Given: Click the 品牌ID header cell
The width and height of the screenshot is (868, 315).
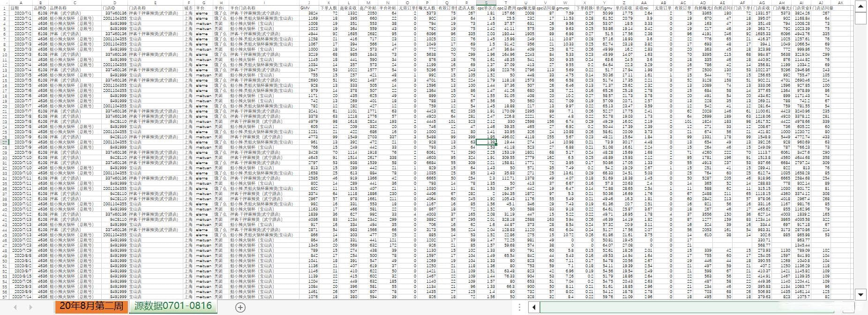Looking at the screenshot, I should pyautogui.click(x=41, y=8).
